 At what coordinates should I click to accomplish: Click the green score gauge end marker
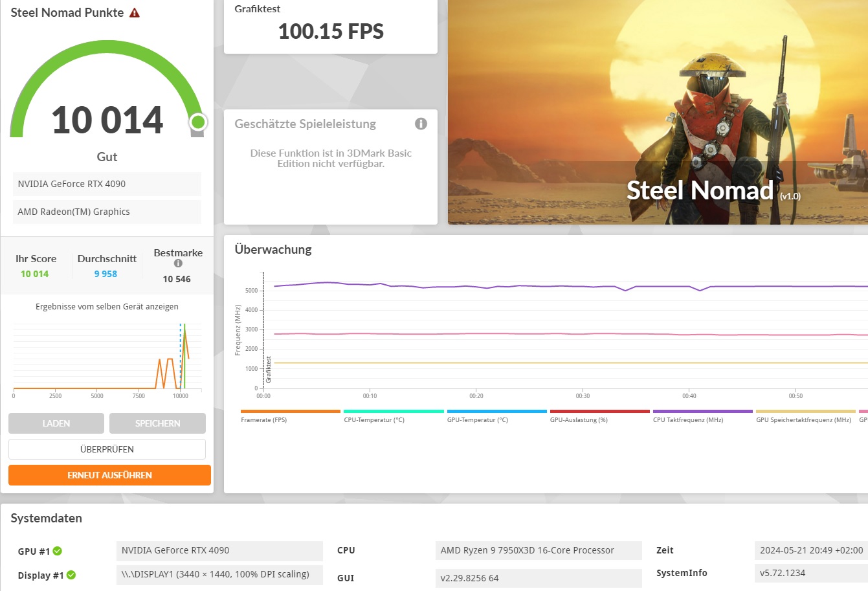click(x=198, y=122)
